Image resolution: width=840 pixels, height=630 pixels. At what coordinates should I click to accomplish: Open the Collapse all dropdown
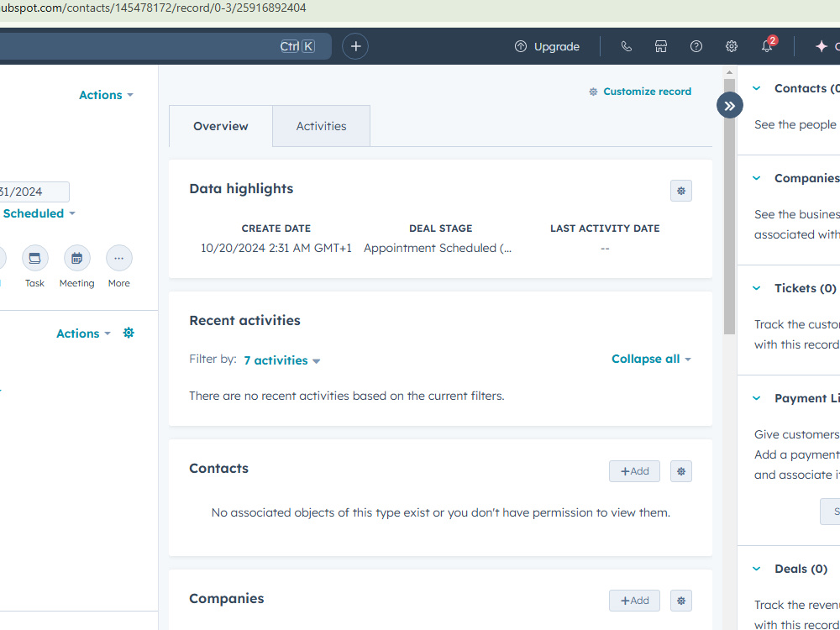pyautogui.click(x=652, y=359)
